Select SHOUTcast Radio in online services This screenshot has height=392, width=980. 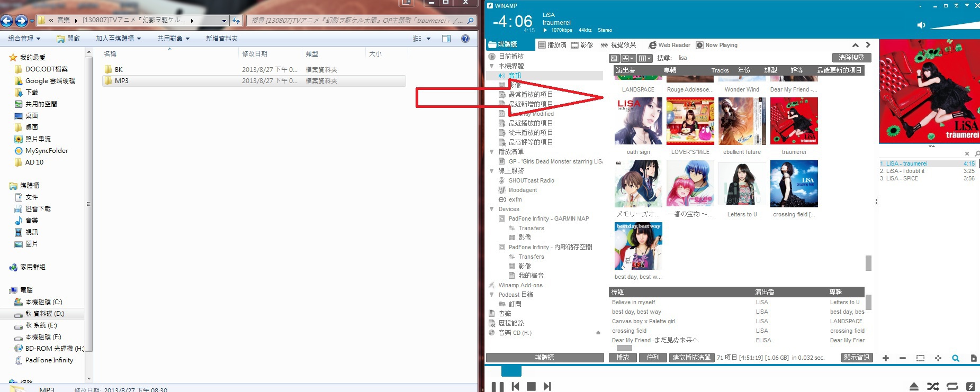tap(531, 180)
